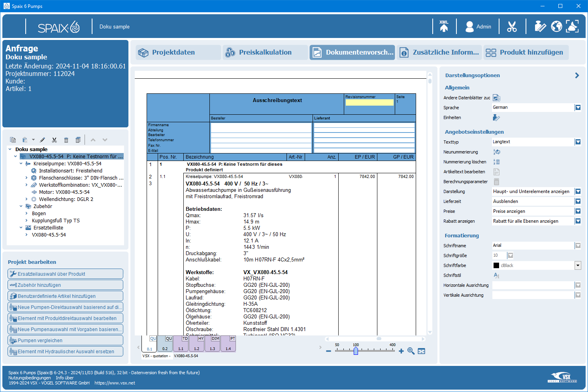Open Preiskalkulation tab
Viewport: 588px width, 392px height.
point(265,52)
